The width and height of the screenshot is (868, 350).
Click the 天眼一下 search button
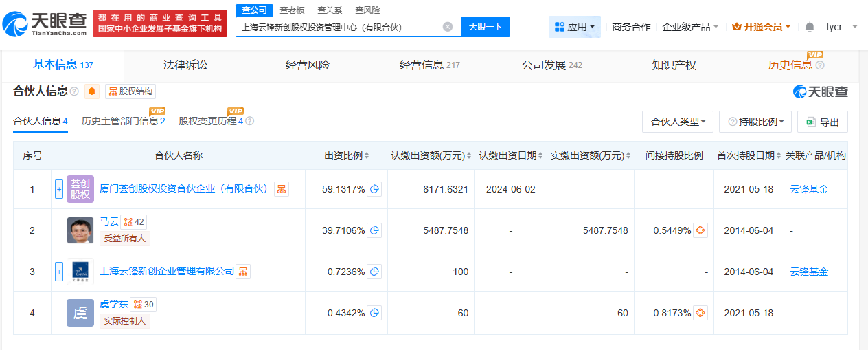(x=486, y=27)
